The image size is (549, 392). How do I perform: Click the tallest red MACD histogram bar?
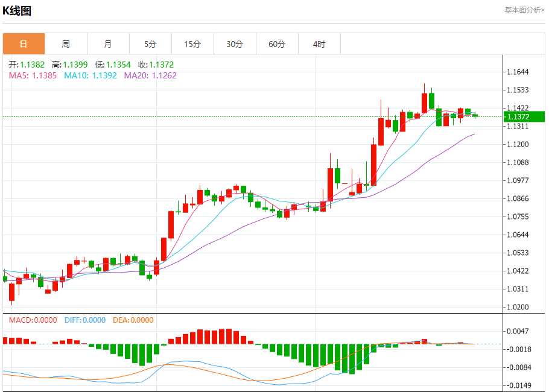click(229, 337)
